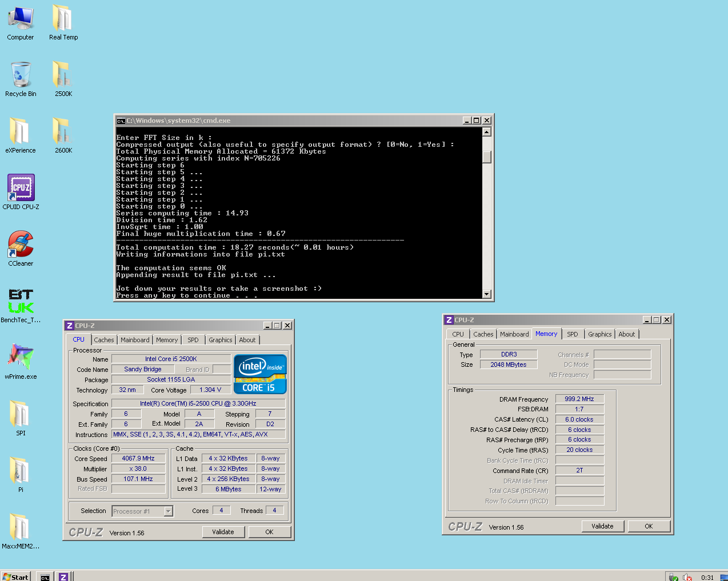Click the cmd.exe window title icon
The image size is (728, 581).
point(121,121)
